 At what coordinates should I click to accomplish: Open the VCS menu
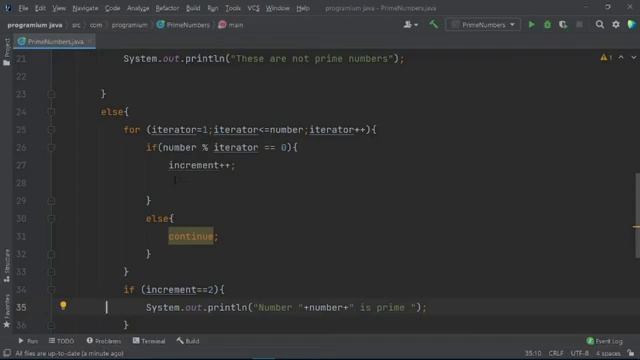pyautogui.click(x=253, y=8)
